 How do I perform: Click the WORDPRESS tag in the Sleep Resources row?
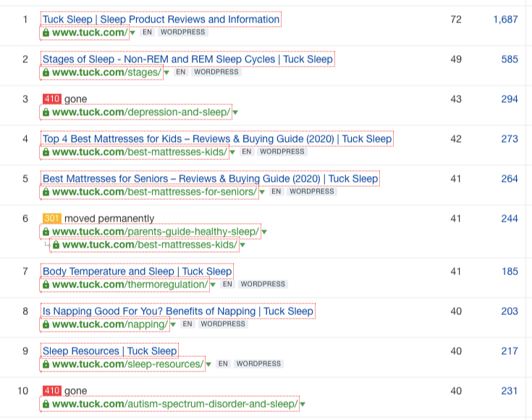(x=258, y=364)
